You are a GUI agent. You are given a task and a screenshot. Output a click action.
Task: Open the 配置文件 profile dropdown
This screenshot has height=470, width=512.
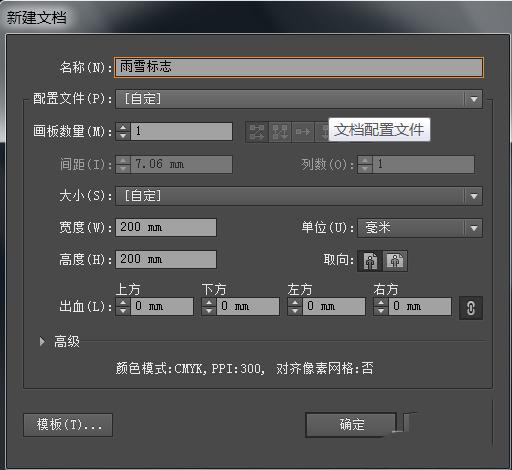[x=299, y=99]
